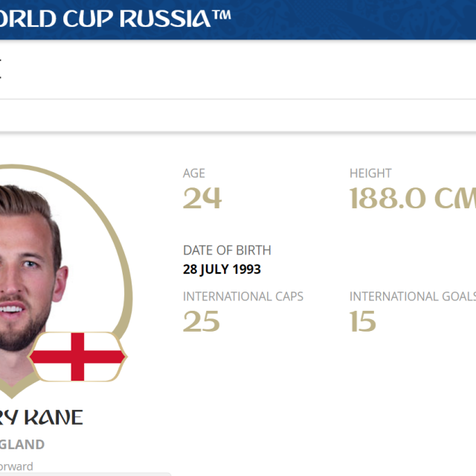Click the white navigation bar below the header
Viewport: 476px width, 476px height.
tap(238, 69)
